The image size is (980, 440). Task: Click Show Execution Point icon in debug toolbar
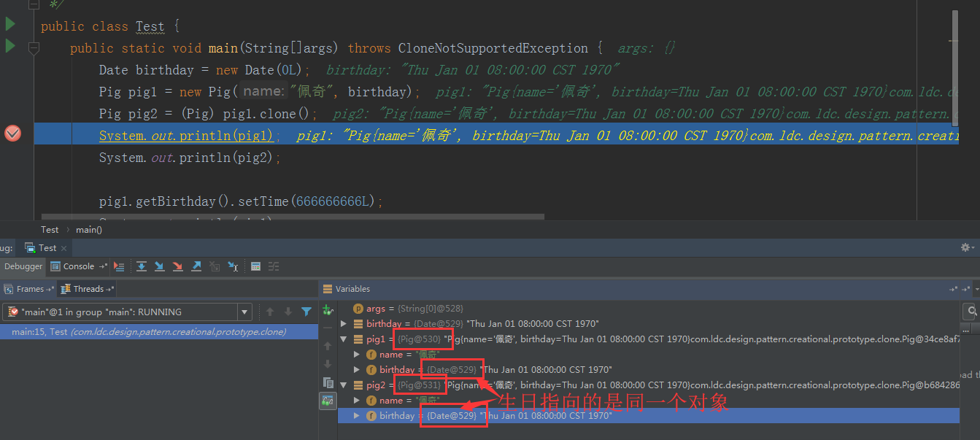click(119, 266)
